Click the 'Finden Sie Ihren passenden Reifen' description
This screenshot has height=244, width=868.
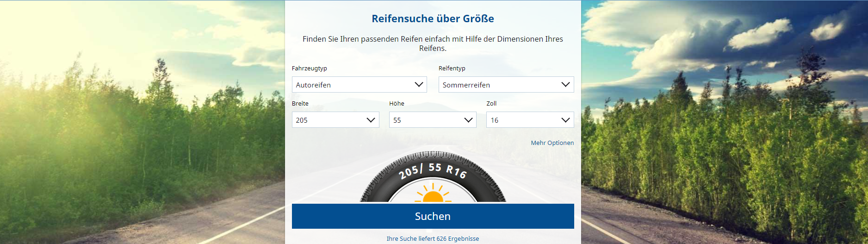coord(433,44)
